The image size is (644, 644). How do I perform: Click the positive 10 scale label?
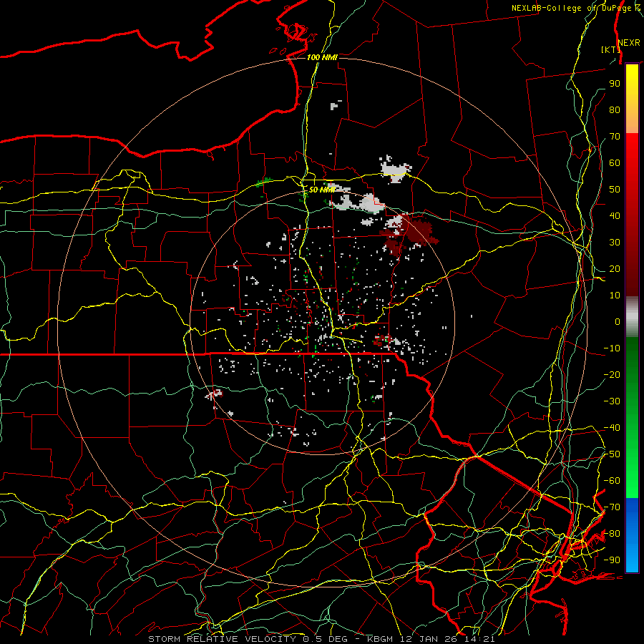tap(615, 296)
